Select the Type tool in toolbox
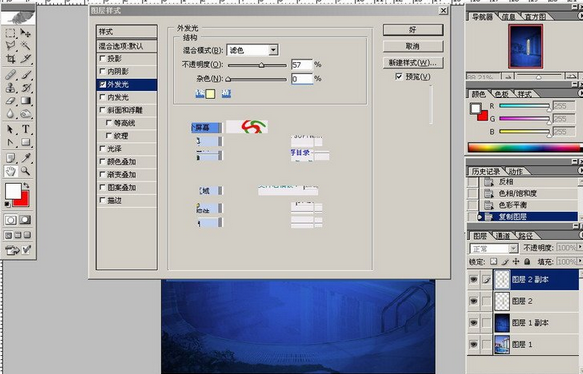 click(25, 129)
